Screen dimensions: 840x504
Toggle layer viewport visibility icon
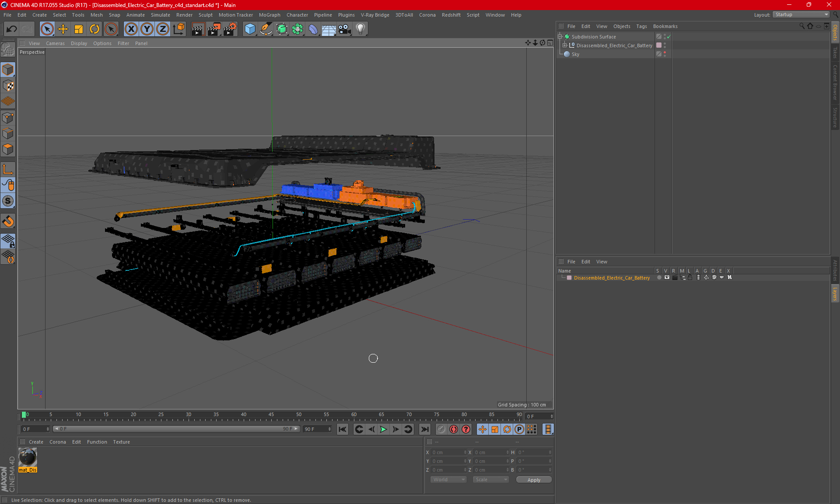pos(667,277)
